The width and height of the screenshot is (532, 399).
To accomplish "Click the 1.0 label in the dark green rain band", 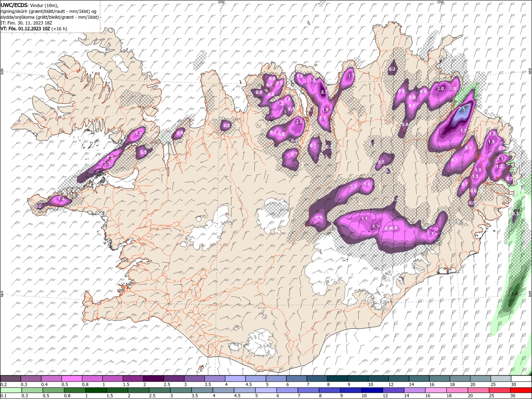I will 515,293.
